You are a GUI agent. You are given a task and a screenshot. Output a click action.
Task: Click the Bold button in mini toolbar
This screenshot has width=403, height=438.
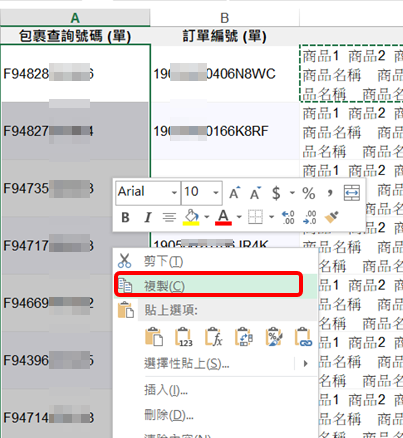coord(125,217)
